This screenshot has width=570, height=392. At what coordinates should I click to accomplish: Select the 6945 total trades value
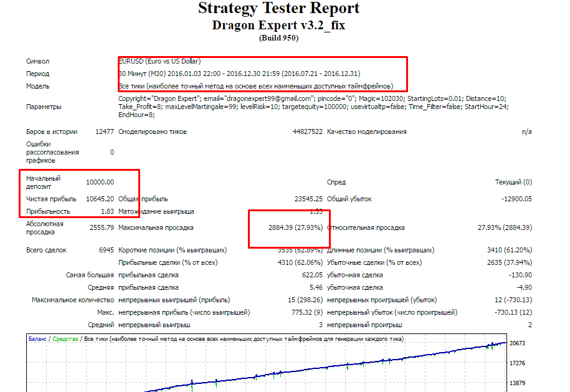pyautogui.click(x=107, y=250)
